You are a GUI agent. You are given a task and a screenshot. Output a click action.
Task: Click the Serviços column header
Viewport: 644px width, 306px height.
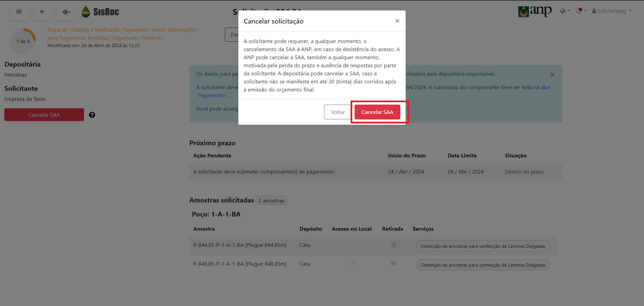(x=423, y=229)
